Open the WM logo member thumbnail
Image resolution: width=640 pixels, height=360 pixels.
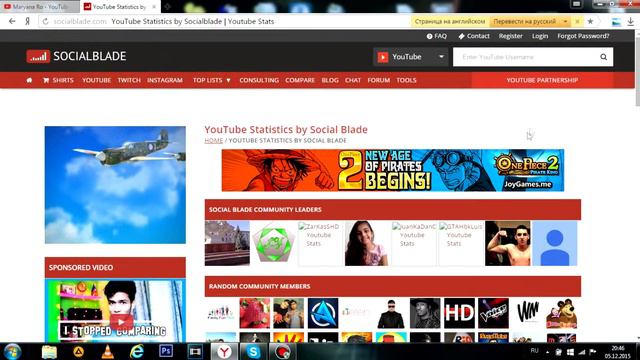527,313
